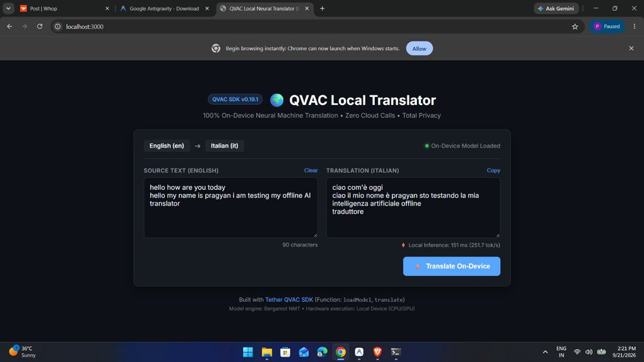Reload the localhost:3000 page

[40, 26]
